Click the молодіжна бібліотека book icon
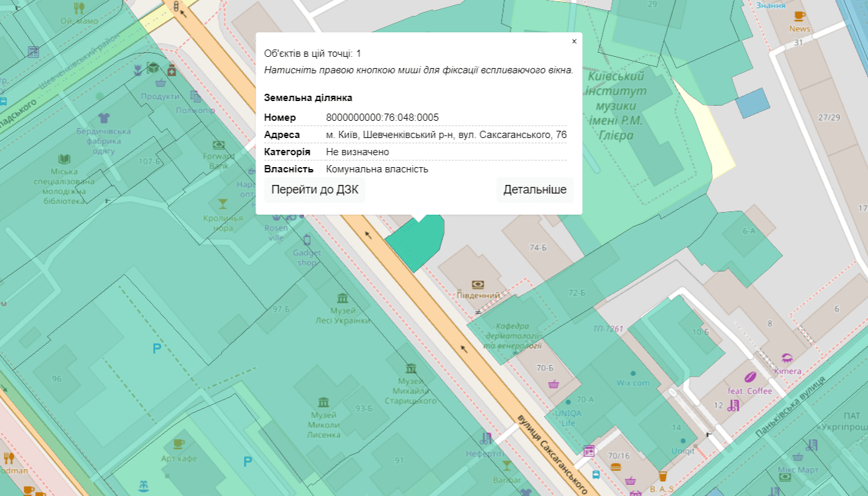 (x=64, y=159)
